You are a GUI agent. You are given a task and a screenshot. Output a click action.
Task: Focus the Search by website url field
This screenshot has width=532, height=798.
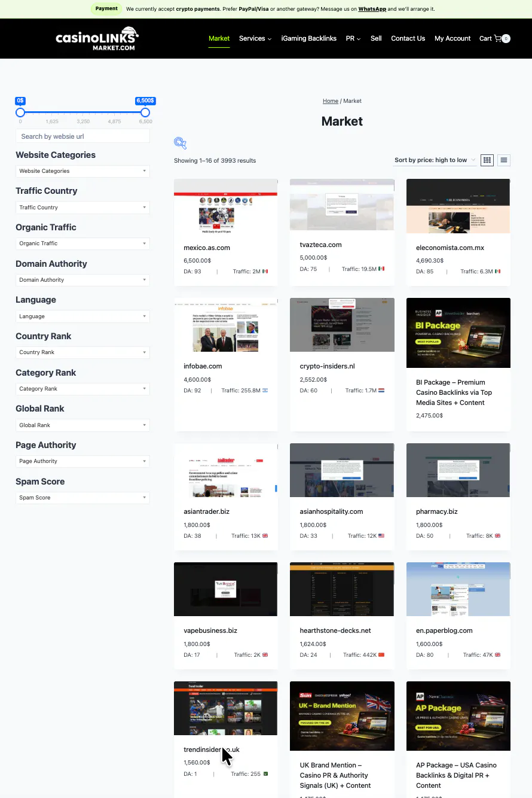pyautogui.click(x=82, y=136)
